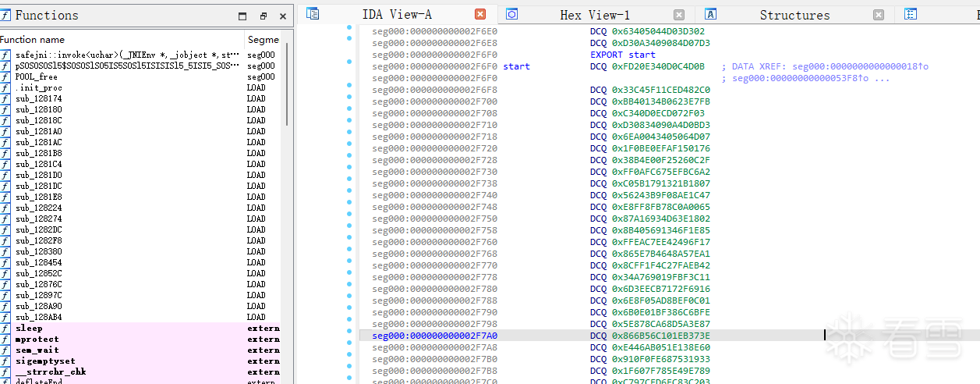980x384 pixels.
Task: Click function icon beside sub_1281A0
Action: coord(5,132)
